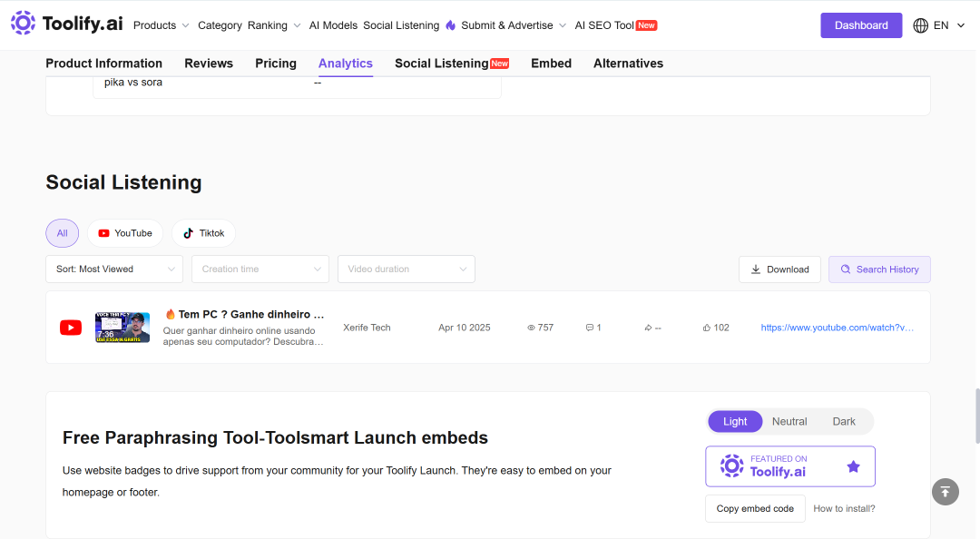Click the Toolify.ai logo icon
Viewport: 980px width, 539px height.
coord(23,23)
